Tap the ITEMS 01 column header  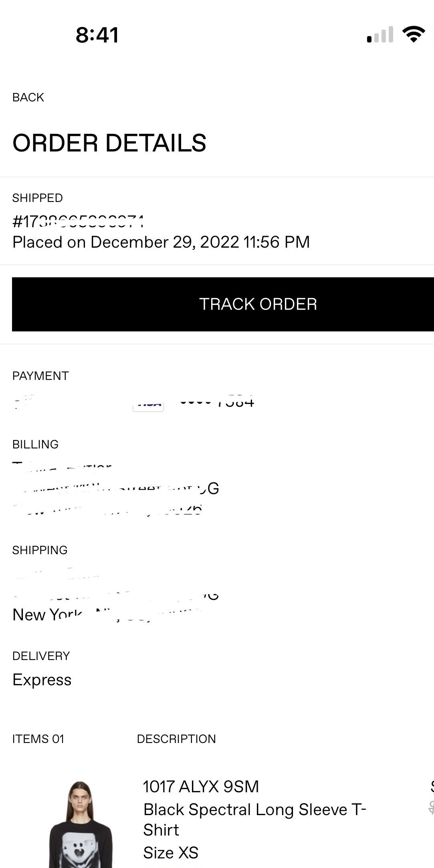click(x=38, y=739)
